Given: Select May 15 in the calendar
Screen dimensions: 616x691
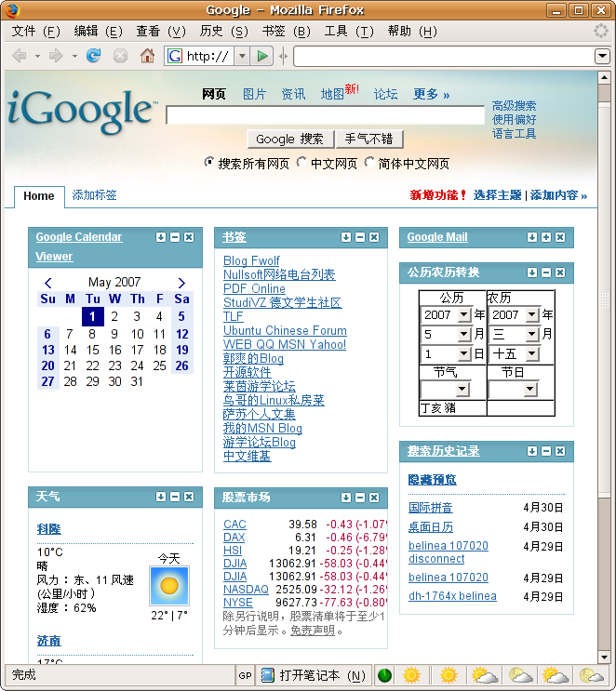Looking at the screenshot, I should (93, 350).
